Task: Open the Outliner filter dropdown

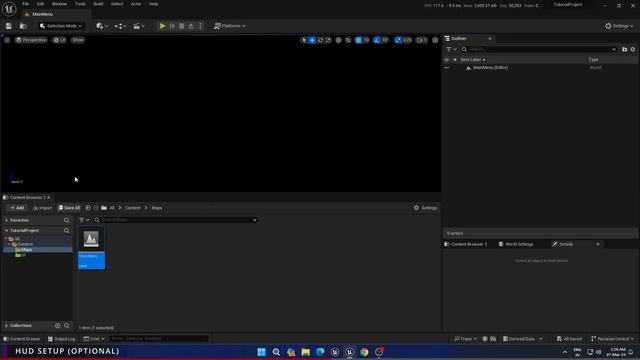Action: pyautogui.click(x=451, y=49)
